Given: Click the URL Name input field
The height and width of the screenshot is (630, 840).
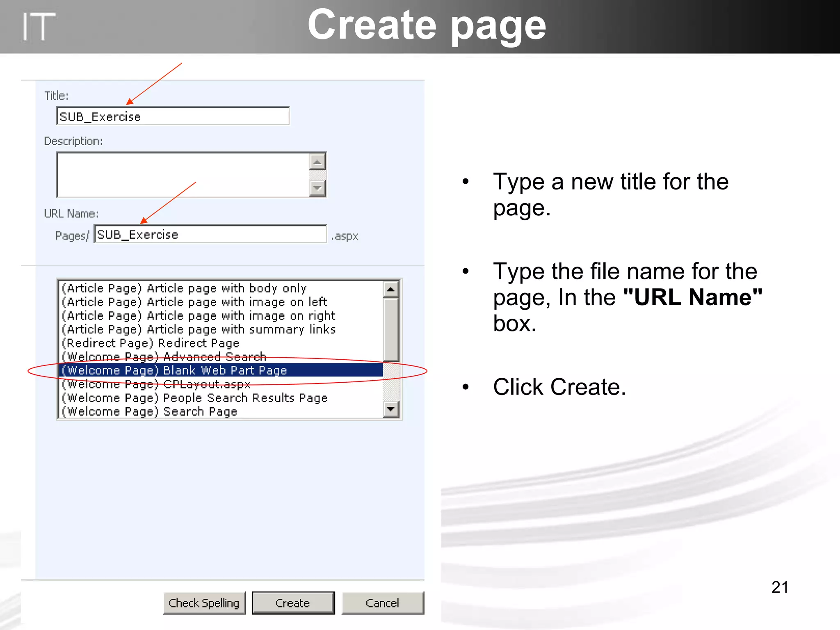Looking at the screenshot, I should point(210,234).
